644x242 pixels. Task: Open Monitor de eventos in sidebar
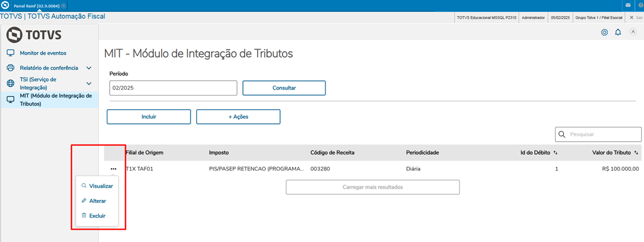(42, 53)
